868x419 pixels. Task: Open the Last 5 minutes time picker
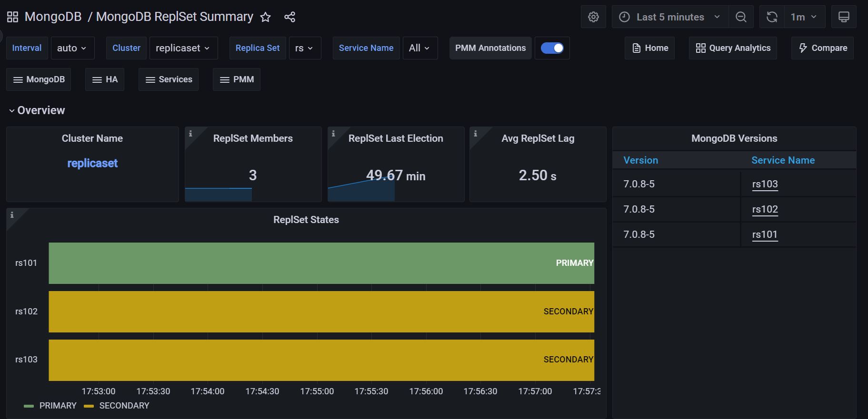point(669,17)
